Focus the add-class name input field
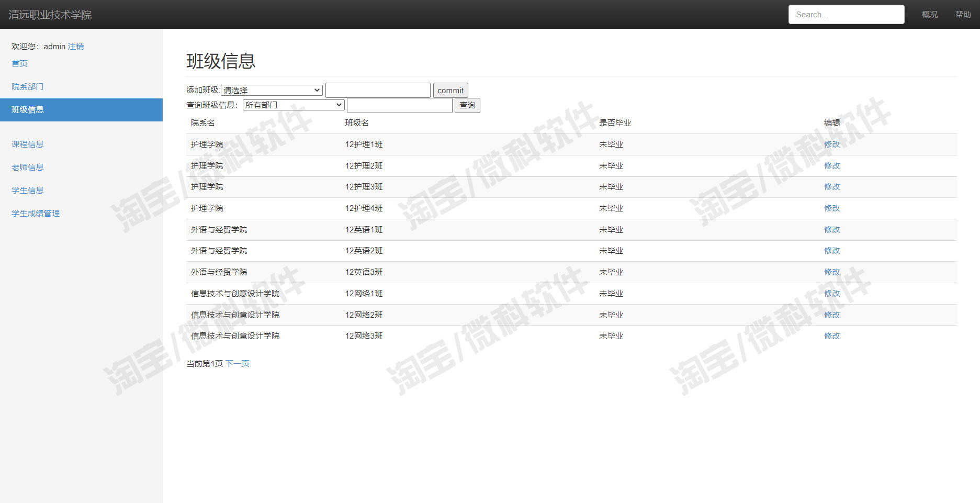 pyautogui.click(x=378, y=90)
